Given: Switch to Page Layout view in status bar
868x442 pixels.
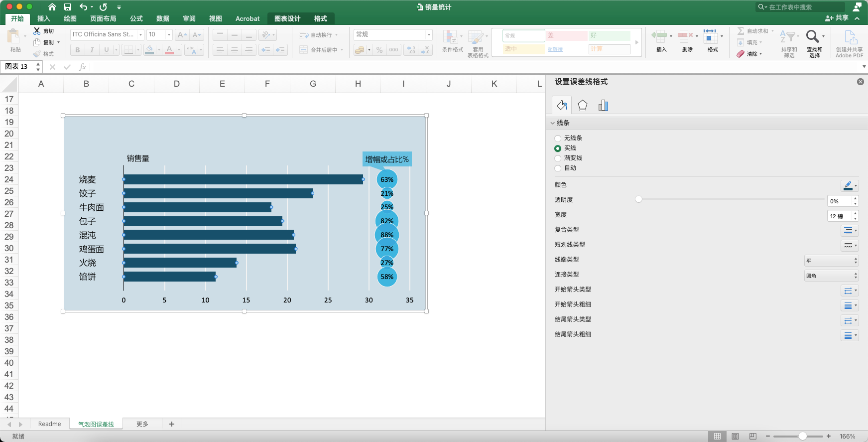Looking at the screenshot, I should (x=735, y=436).
